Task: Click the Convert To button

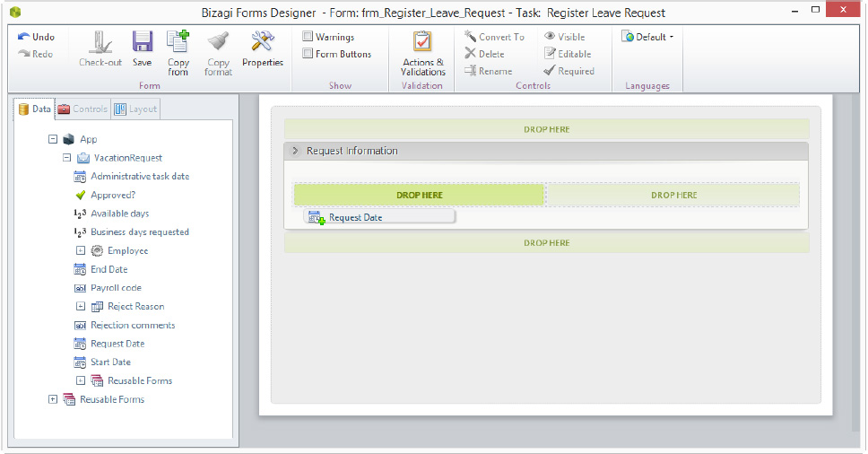Action: (x=494, y=37)
